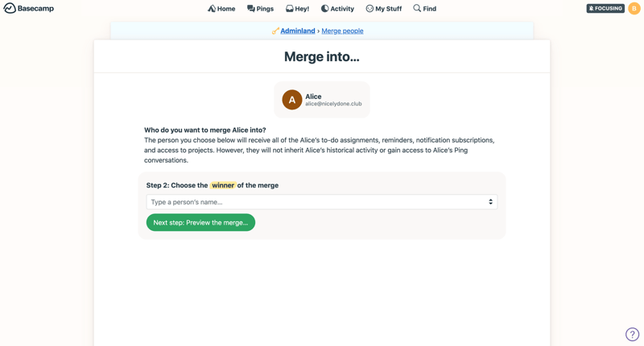Open the orange B user avatar
This screenshot has height=346, width=644.
coord(634,8)
